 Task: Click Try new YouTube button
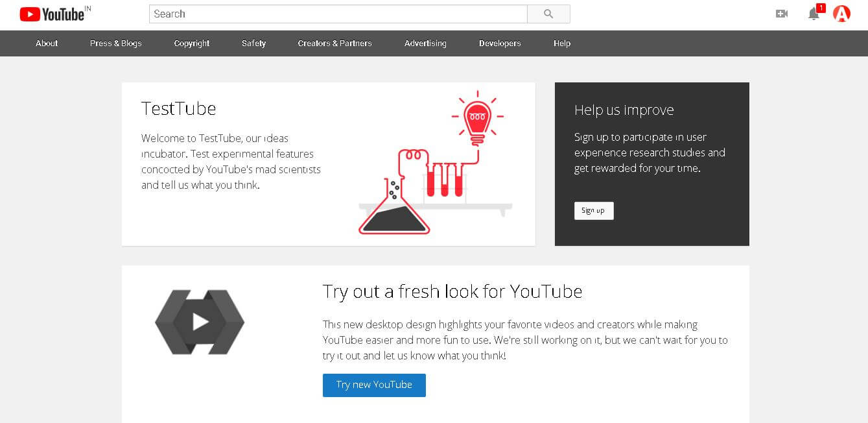pyautogui.click(x=374, y=385)
